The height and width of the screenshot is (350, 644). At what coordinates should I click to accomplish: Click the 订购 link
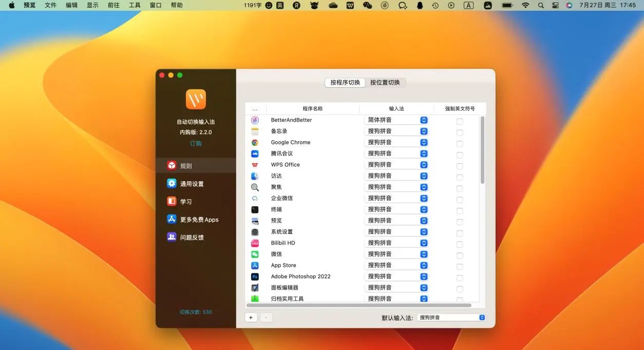coord(196,143)
